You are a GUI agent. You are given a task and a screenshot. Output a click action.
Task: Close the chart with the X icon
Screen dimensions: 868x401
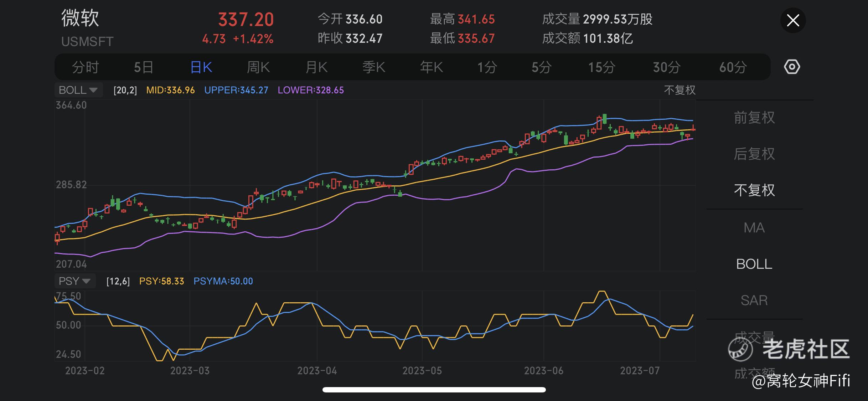tap(793, 20)
